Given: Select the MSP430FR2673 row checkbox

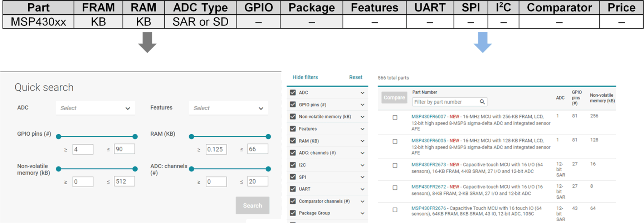Looking at the screenshot, I should [395, 165].
